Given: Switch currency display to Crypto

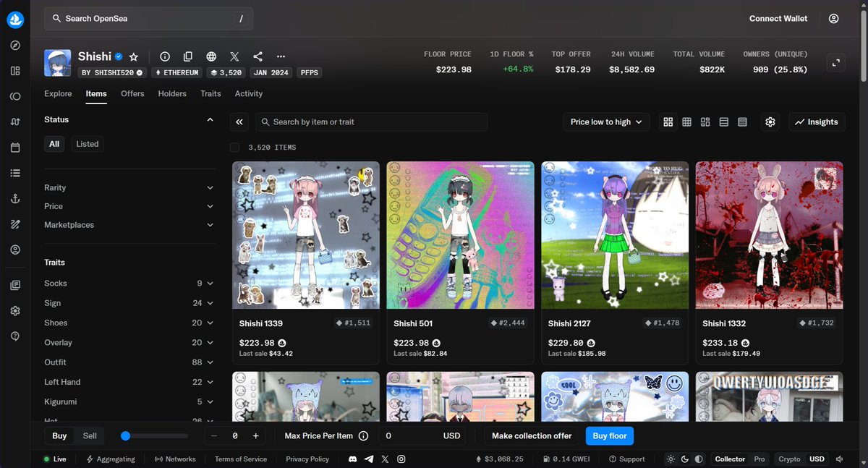Looking at the screenshot, I should (x=789, y=459).
